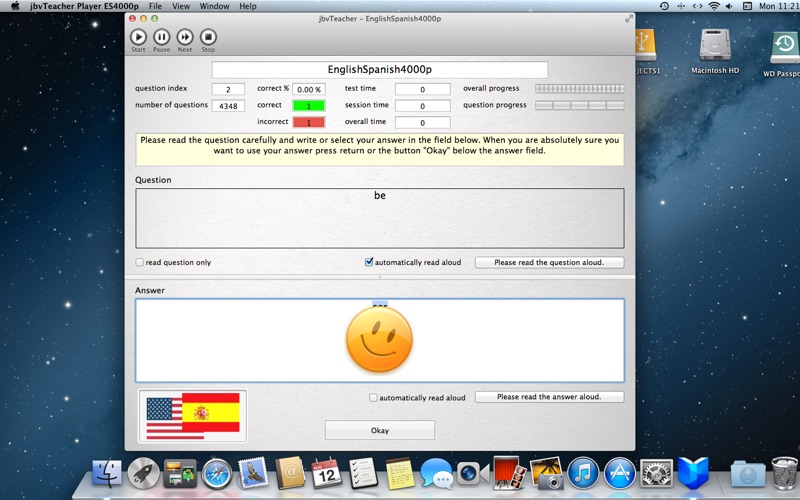This screenshot has width=800, height=500.
Task: Open the File menu
Action: (155, 6)
